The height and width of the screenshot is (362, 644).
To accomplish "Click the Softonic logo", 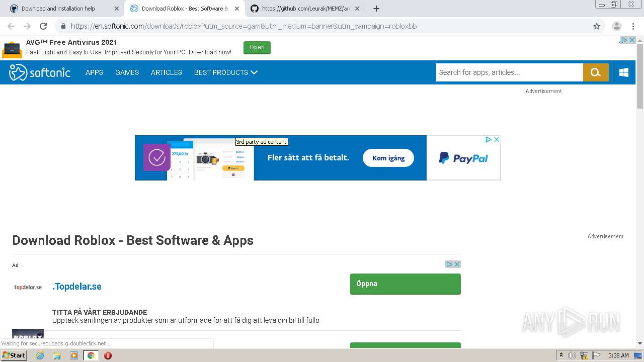I will click(x=40, y=72).
